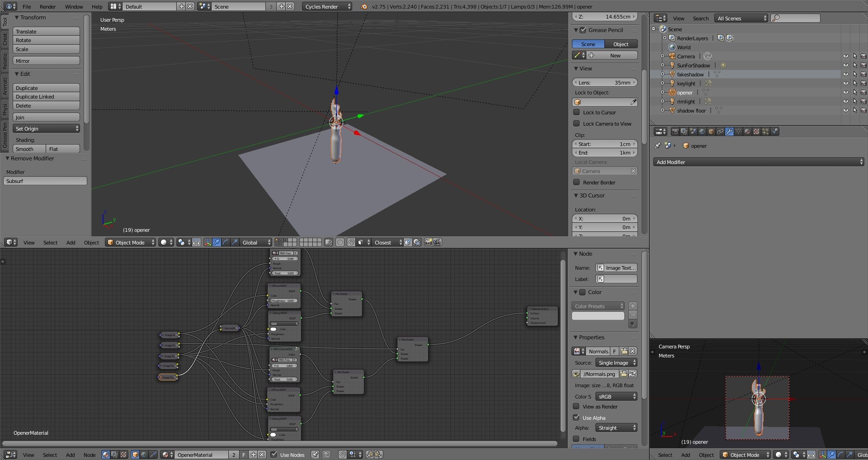Open the Add Modifier dropdown

(x=759, y=162)
